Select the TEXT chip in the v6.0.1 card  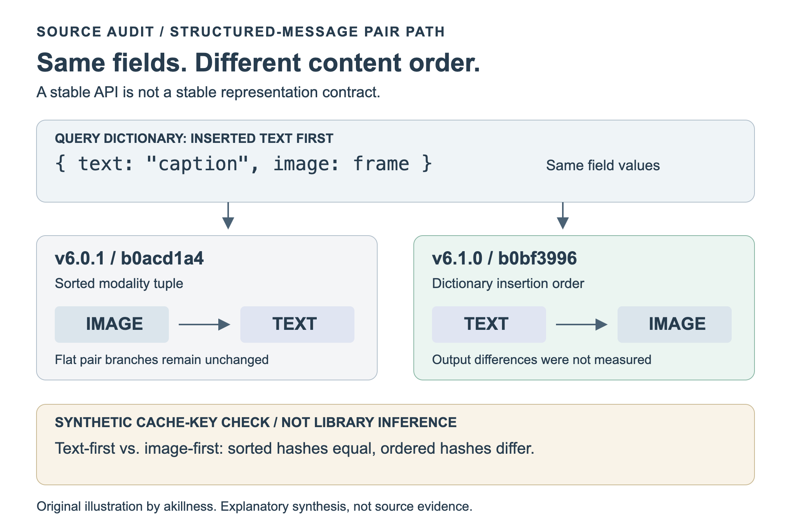[297, 324]
